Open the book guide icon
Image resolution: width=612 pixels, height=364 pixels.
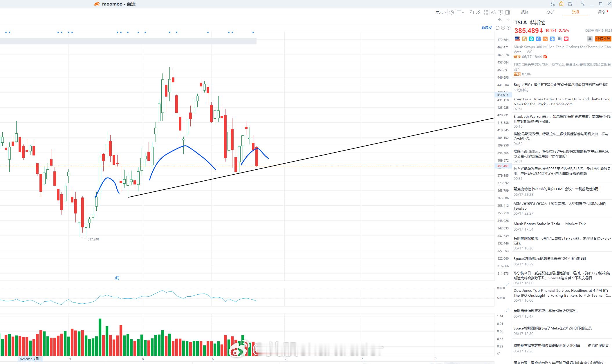point(500,12)
